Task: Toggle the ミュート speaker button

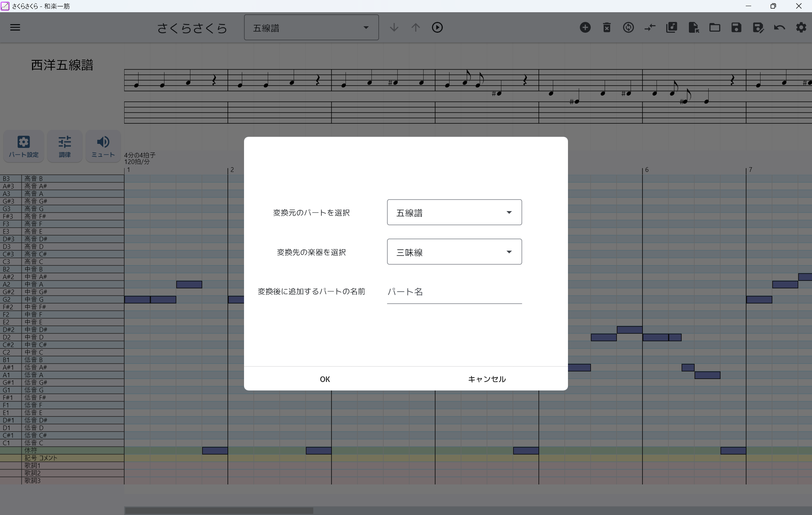Action: coord(103,146)
